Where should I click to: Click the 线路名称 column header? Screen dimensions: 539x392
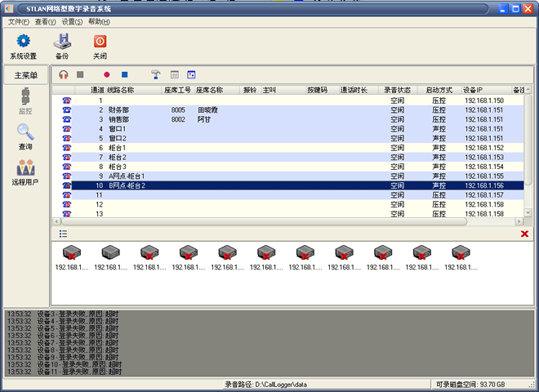[x=121, y=90]
